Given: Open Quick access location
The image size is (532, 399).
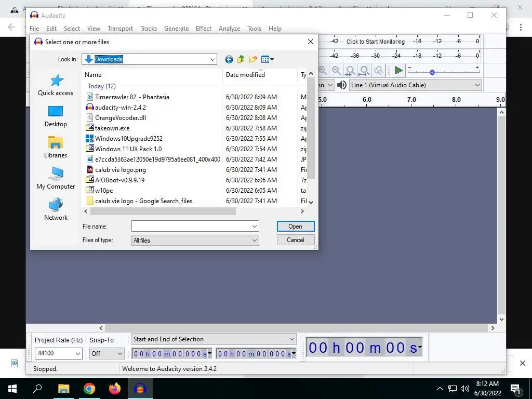Looking at the screenshot, I should point(56,85).
